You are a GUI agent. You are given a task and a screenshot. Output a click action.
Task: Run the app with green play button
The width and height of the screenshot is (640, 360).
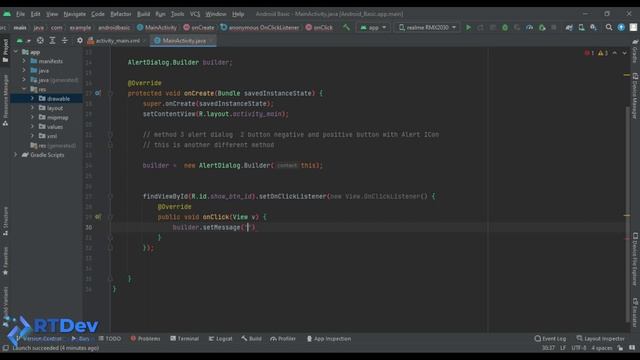tap(468, 27)
